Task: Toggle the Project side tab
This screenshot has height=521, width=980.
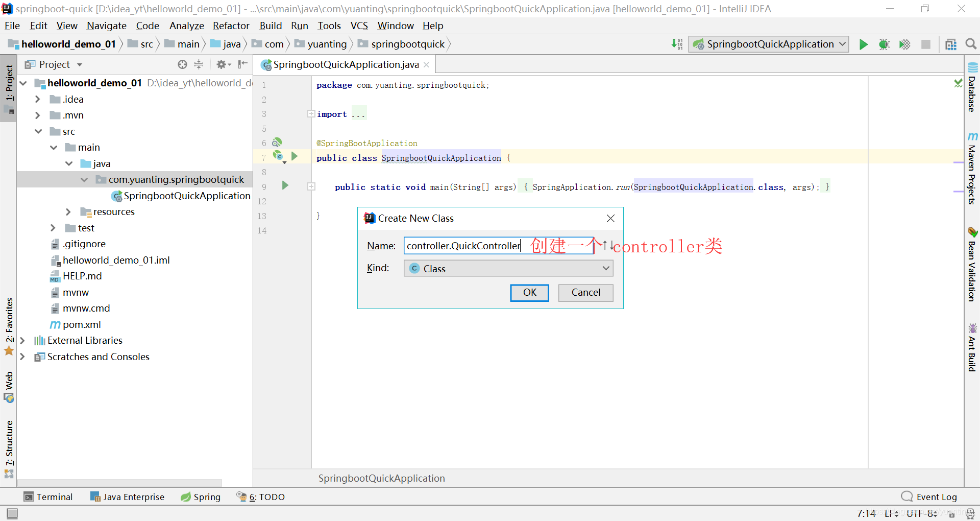Action: 9,89
